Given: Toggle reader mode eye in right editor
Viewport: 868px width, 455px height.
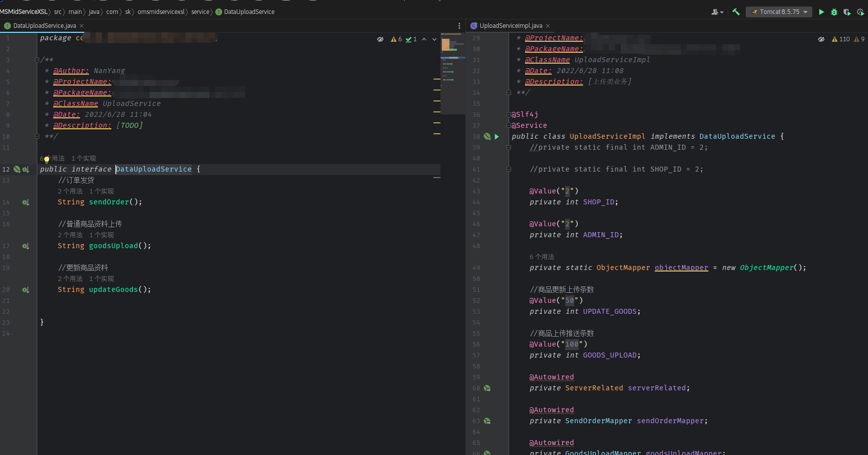Looking at the screenshot, I should [821, 39].
